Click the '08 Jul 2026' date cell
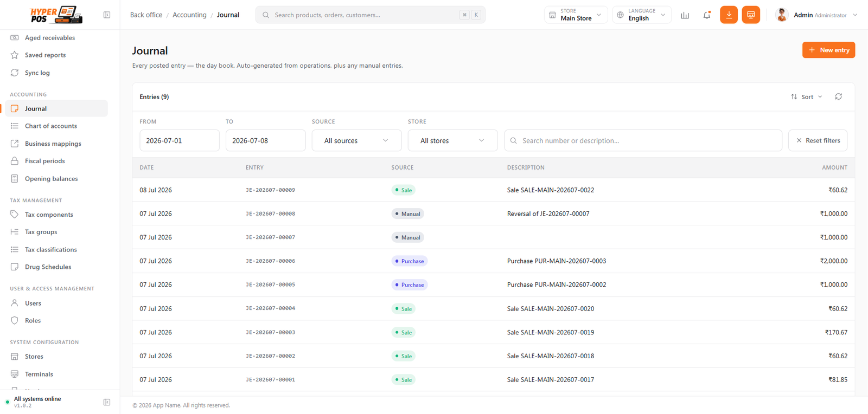This screenshot has height=414, width=868. point(156,190)
